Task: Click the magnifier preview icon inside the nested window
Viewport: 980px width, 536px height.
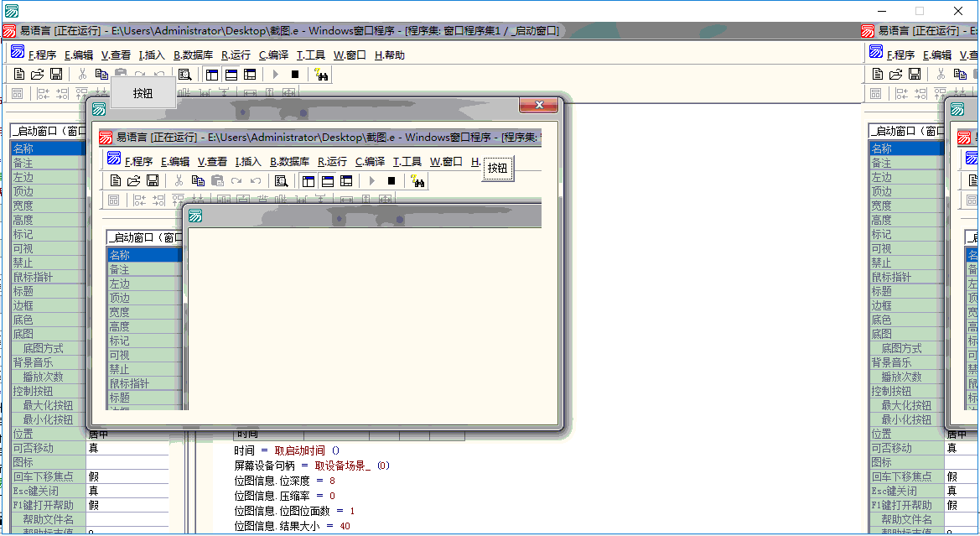Action: [x=281, y=181]
